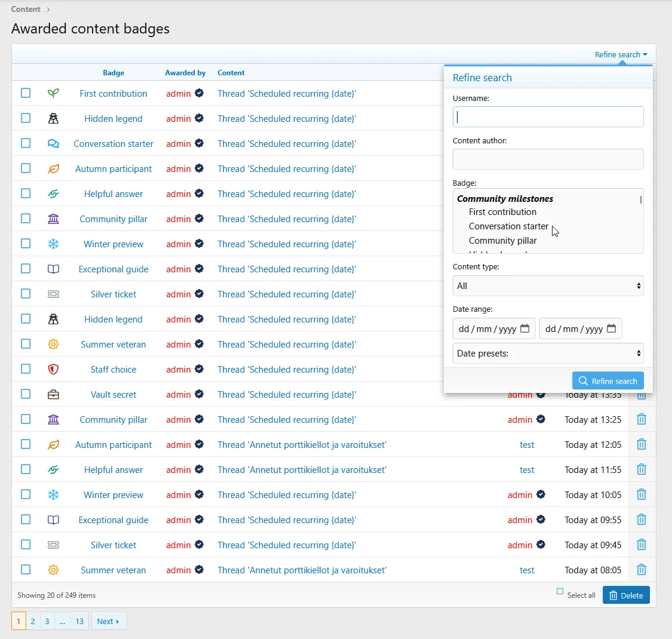Click current page 1 in pagination

tap(19, 621)
